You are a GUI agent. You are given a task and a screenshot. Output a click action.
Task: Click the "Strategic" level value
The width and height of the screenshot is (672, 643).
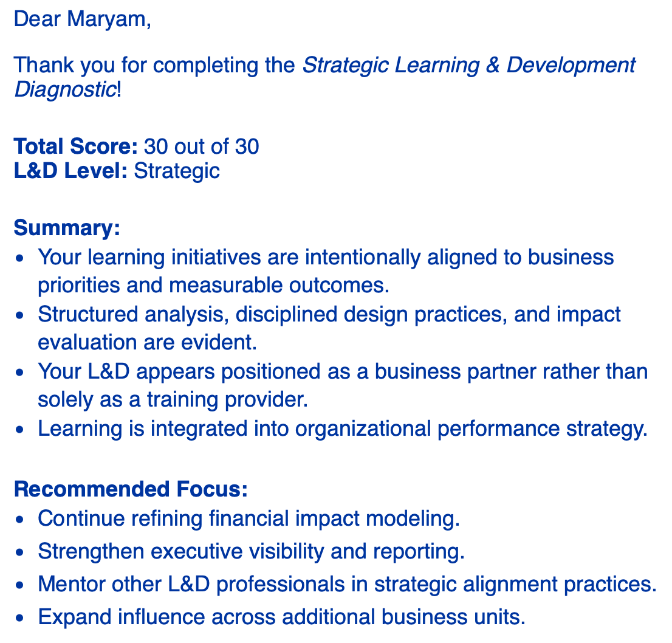click(176, 171)
